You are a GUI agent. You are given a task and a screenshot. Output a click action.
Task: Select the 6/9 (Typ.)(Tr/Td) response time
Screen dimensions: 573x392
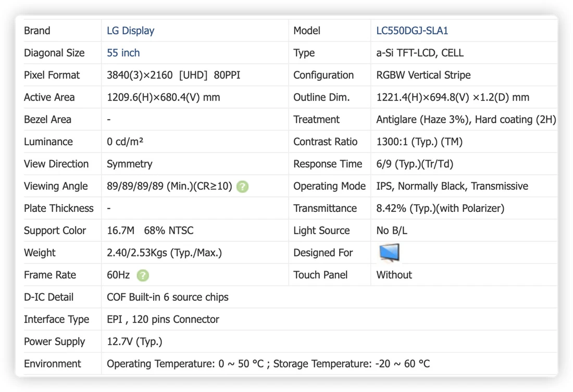[x=415, y=164]
